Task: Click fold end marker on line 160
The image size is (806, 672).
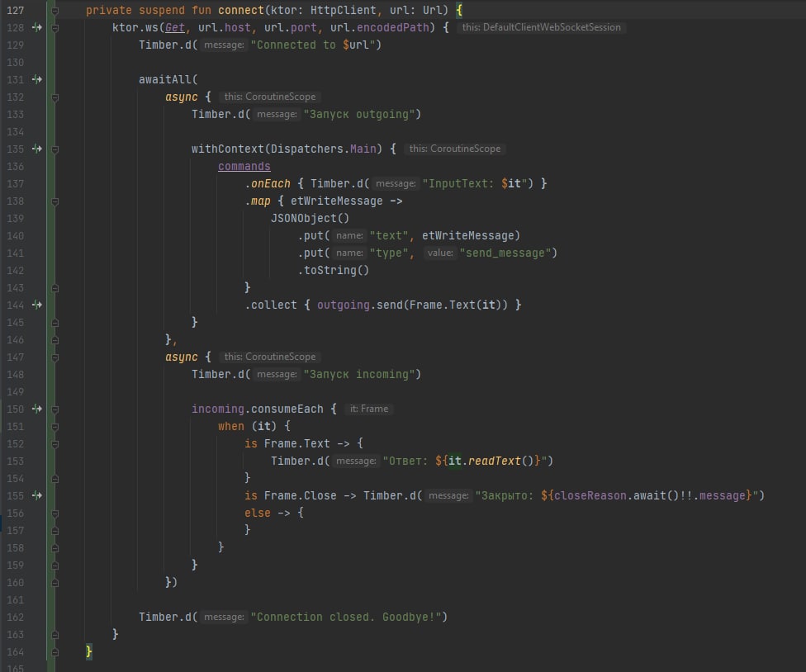Action: [55, 583]
